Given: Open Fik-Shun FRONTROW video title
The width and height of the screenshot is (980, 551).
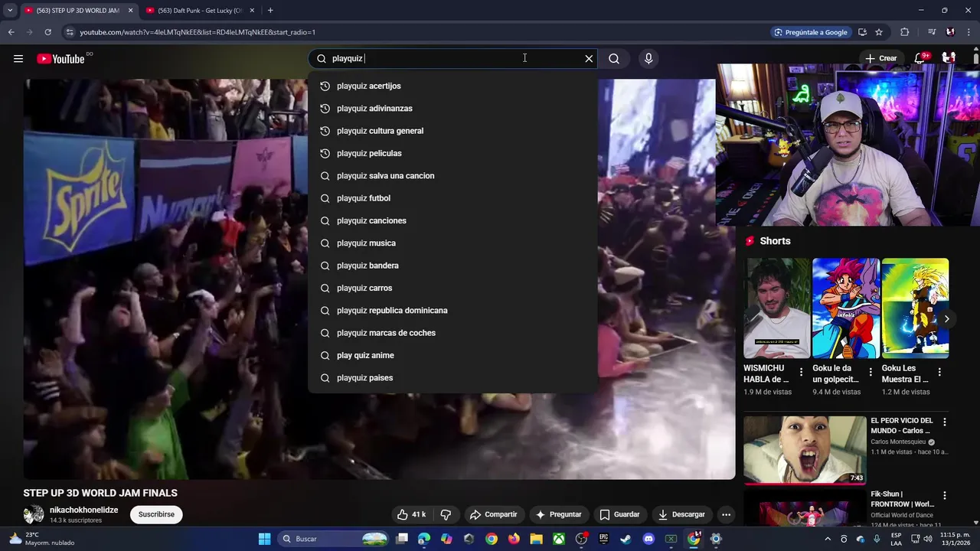Looking at the screenshot, I should tap(902, 499).
